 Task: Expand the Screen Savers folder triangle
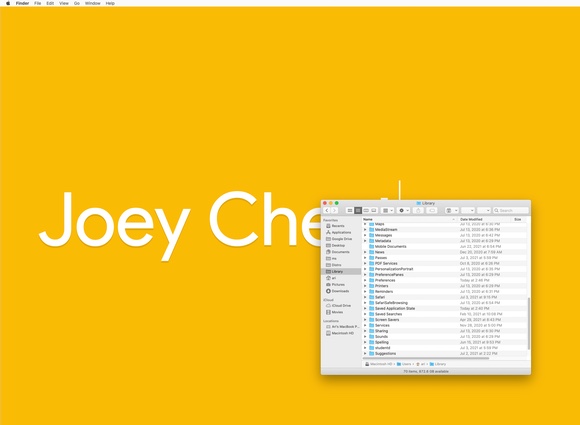(x=365, y=320)
